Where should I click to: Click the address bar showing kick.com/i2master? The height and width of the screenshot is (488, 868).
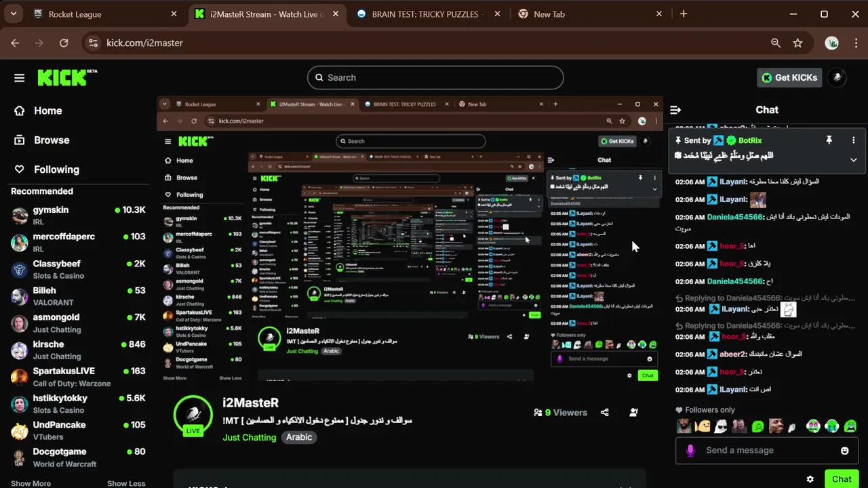pos(434,43)
